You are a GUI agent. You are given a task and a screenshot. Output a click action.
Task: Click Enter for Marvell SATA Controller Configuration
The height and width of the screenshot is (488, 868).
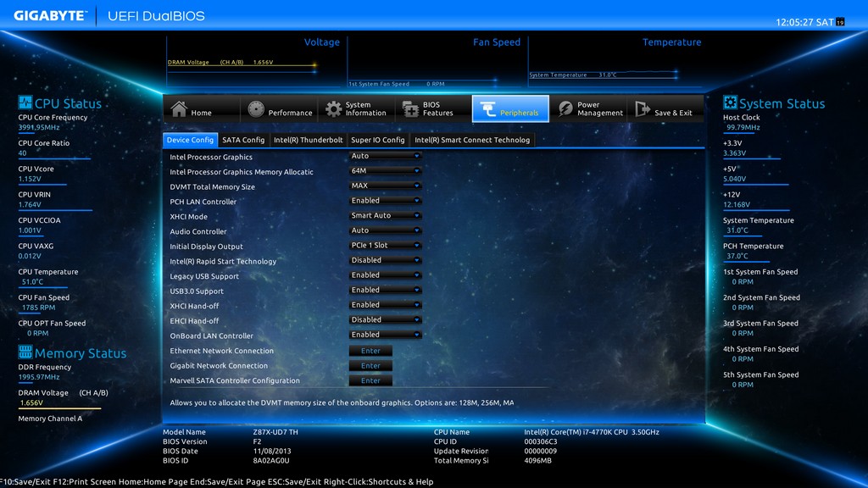(370, 380)
